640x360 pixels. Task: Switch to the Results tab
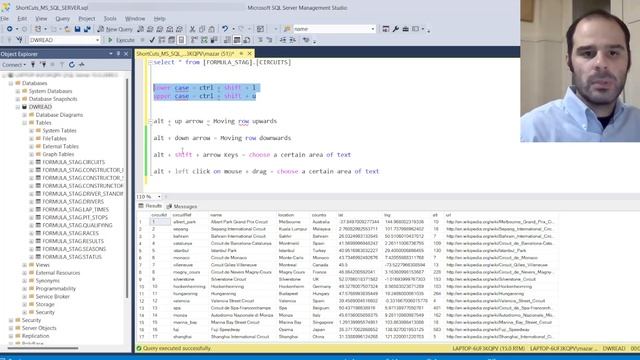pyautogui.click(x=150, y=206)
